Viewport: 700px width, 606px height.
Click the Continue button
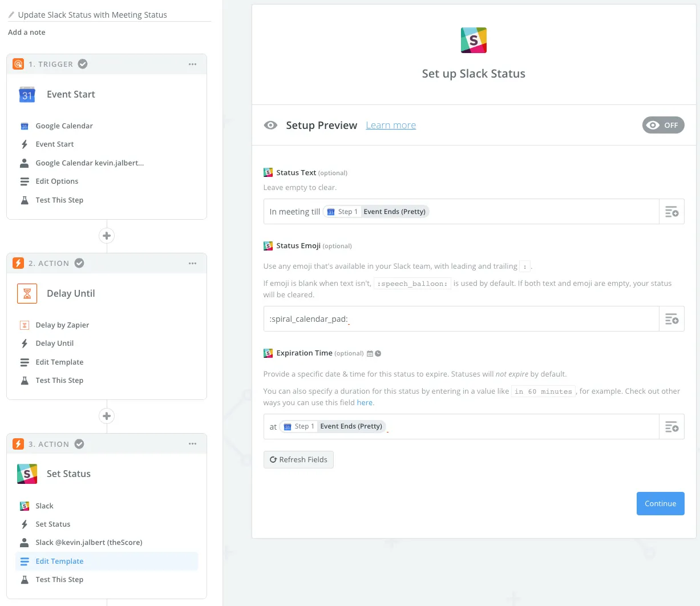(x=660, y=504)
